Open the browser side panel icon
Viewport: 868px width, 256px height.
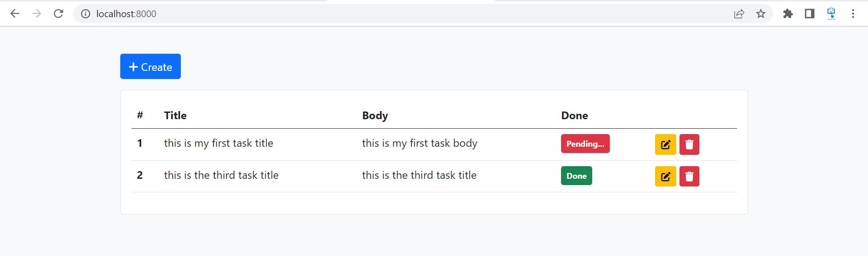810,14
